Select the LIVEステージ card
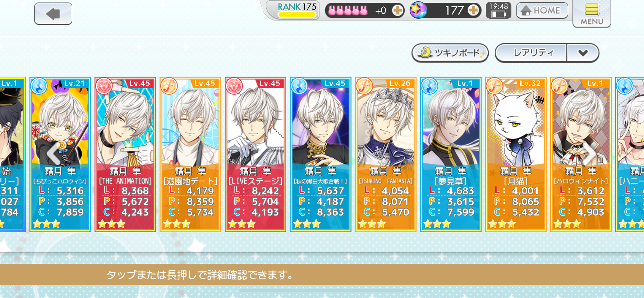Viewport: 644px width, 298px height. pos(256,154)
